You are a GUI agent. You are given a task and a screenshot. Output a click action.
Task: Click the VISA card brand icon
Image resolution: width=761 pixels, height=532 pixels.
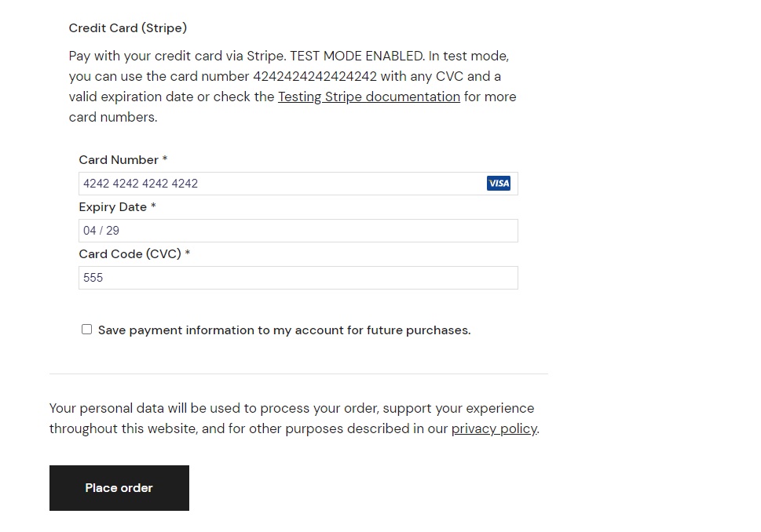pos(499,184)
